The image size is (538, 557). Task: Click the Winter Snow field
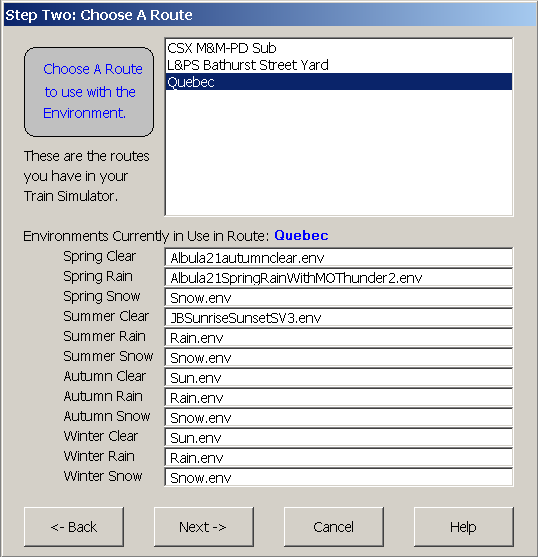339,477
